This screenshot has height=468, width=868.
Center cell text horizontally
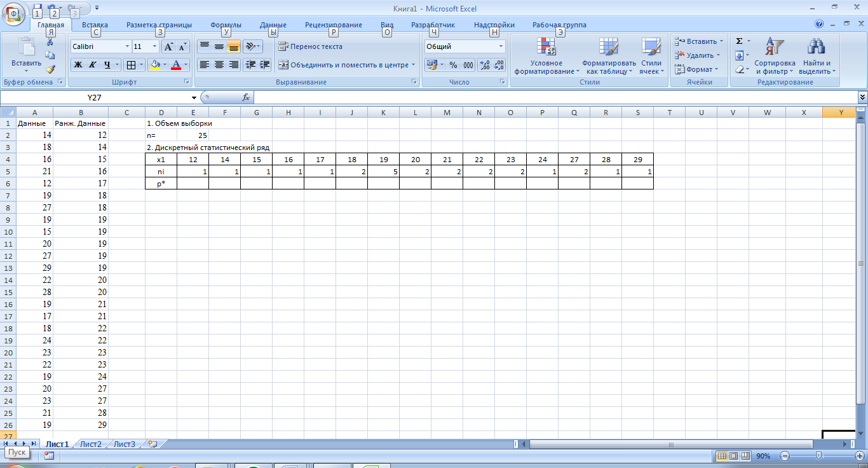point(219,64)
